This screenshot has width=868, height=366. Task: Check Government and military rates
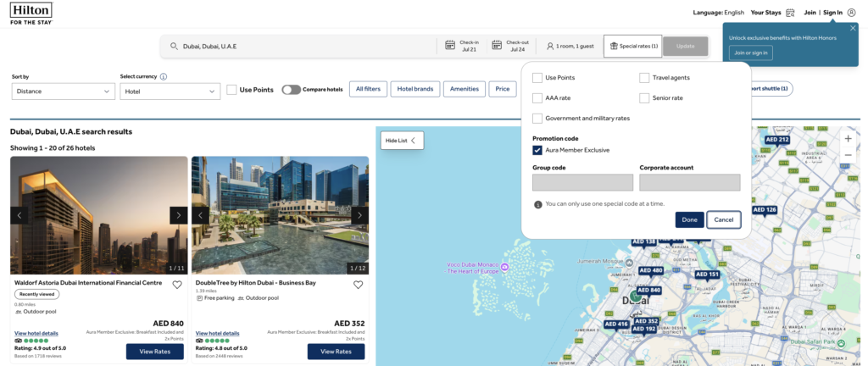(537, 119)
